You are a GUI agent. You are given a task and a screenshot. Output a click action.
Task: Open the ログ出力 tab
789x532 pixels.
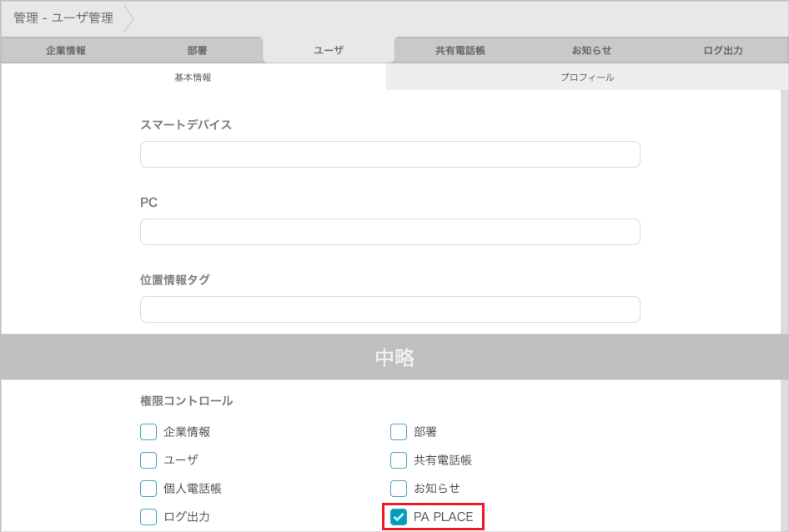coord(722,50)
